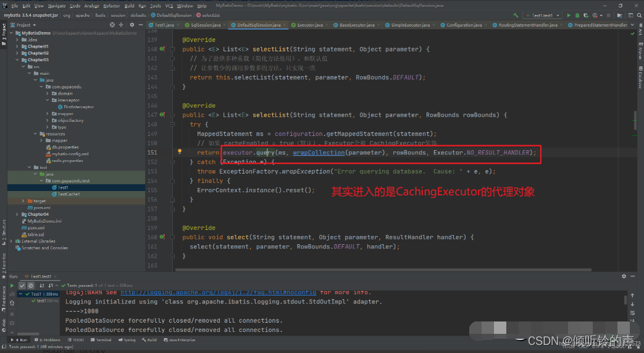Click the Collapse All icon in the Project panel
Viewport: 644px width, 353px height.
121,25
